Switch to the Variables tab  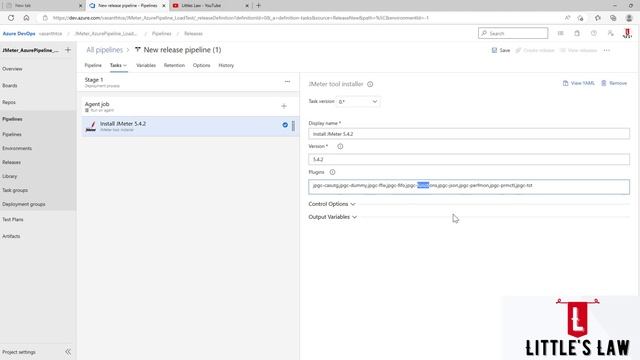(x=146, y=65)
